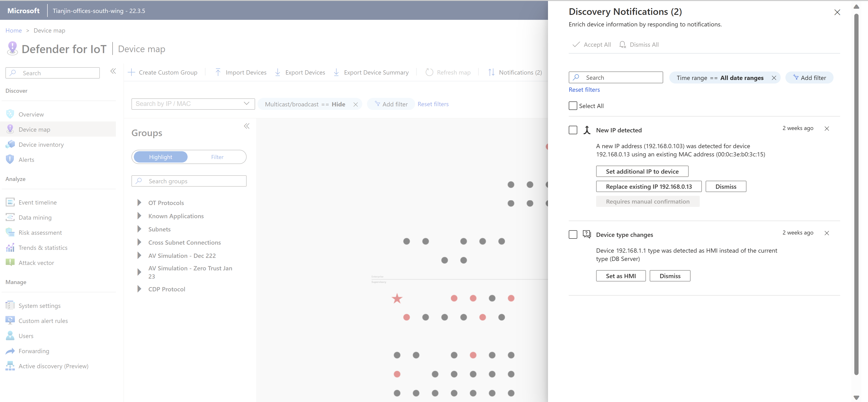This screenshot has height=402, width=868.
Task: Remove the Multicast/broadcast Hide filter
Action: (355, 104)
